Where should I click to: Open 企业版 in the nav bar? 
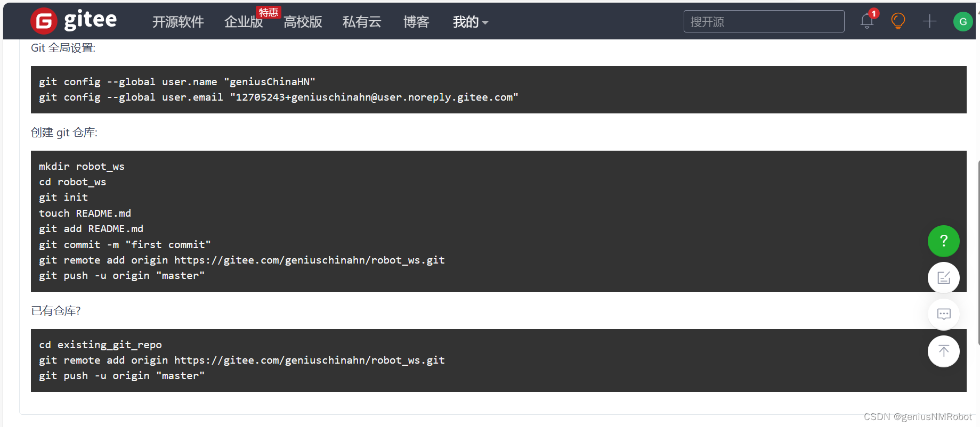[x=244, y=22]
